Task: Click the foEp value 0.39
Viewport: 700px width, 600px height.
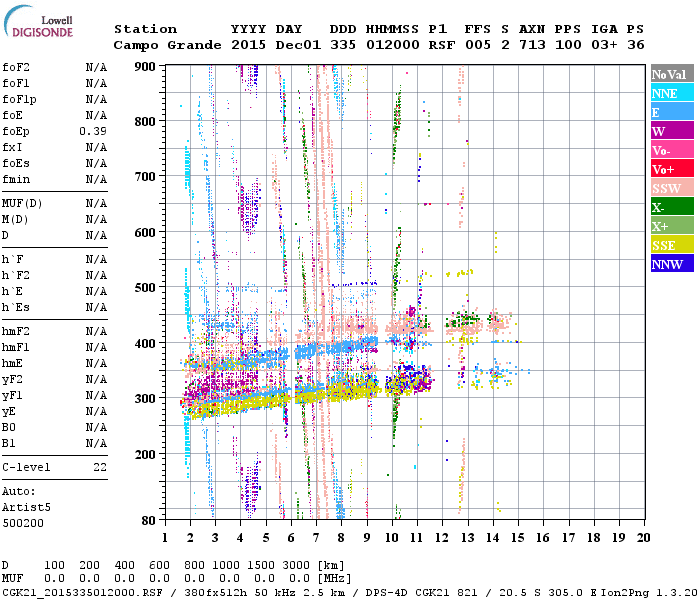Action: click(93, 131)
